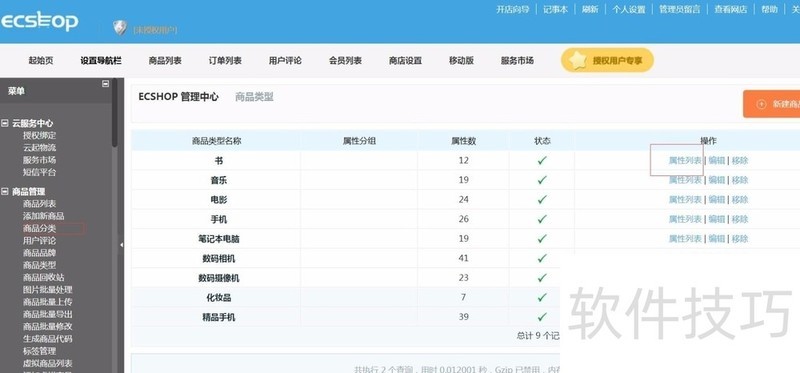Toggle status checkmark for 数码相机
Image resolution: width=800 pixels, height=373 pixels.
click(542, 258)
